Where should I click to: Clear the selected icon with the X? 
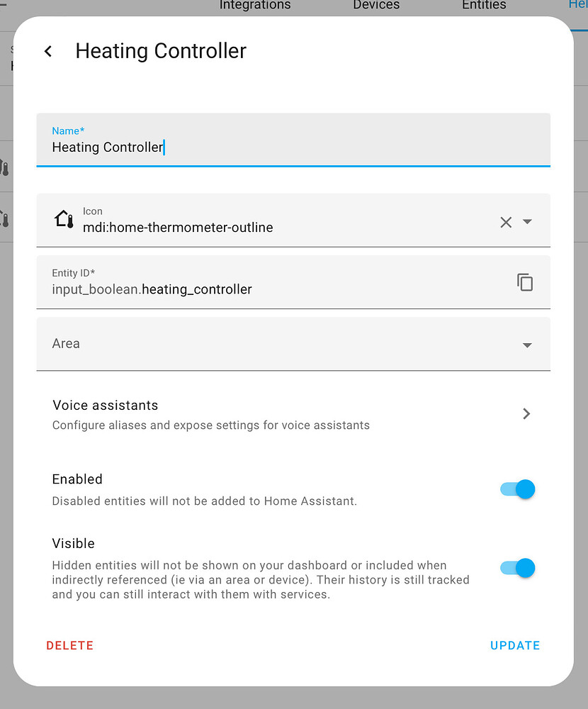[506, 222]
